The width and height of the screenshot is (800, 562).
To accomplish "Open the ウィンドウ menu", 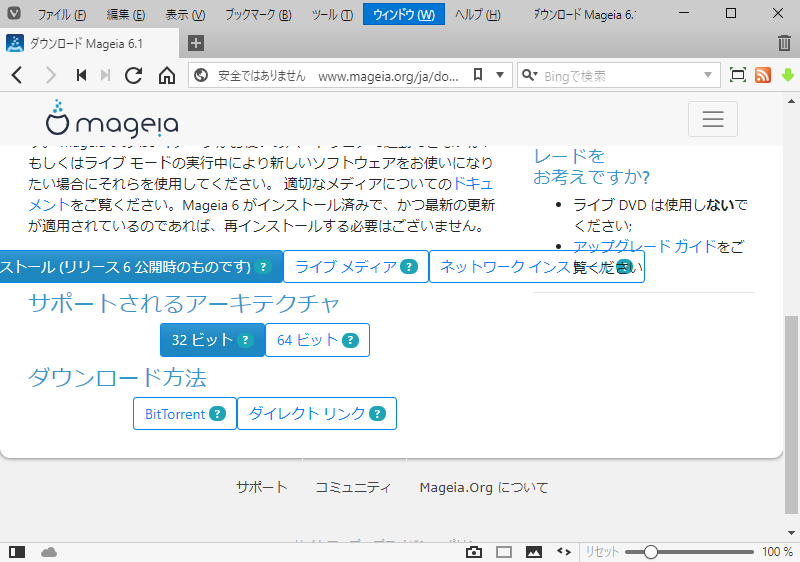I will point(404,14).
